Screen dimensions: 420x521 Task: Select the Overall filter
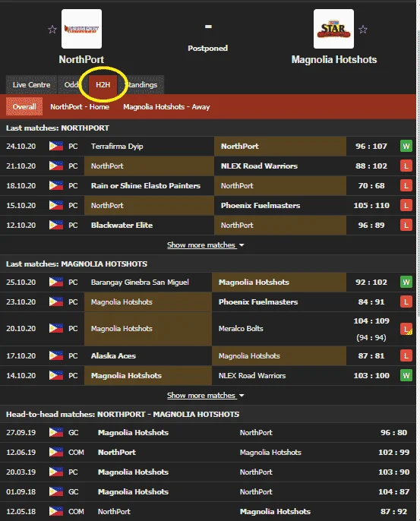pos(24,106)
